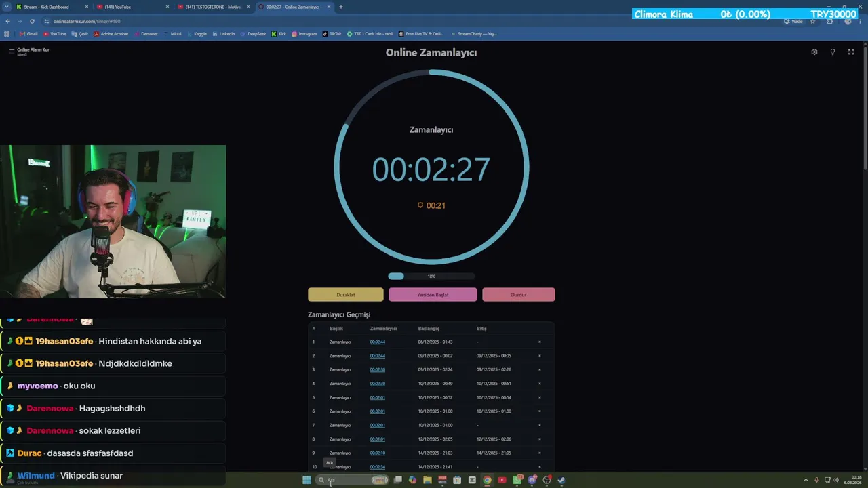
Task: Click the Durdur button
Action: click(519, 295)
